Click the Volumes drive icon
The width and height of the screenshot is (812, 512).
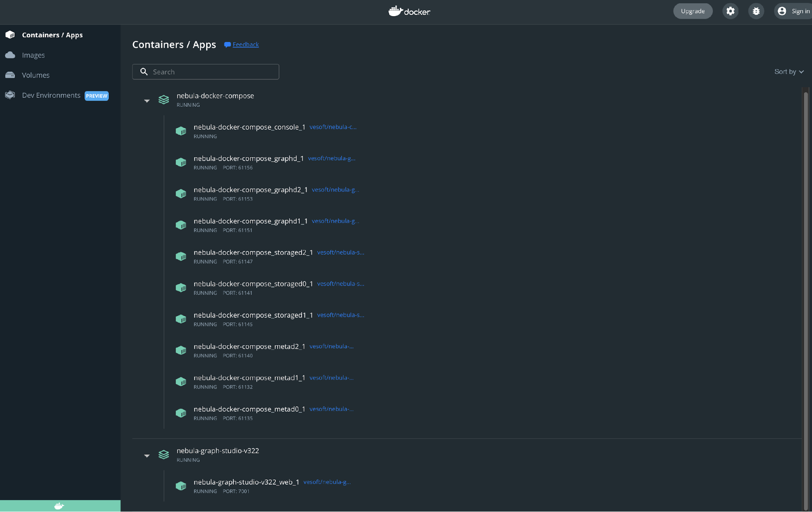pos(10,75)
